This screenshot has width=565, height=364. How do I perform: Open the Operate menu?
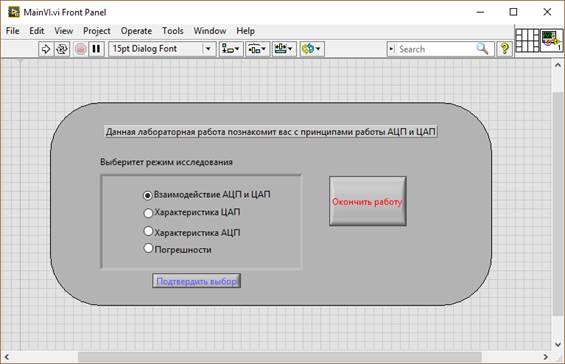point(136,31)
